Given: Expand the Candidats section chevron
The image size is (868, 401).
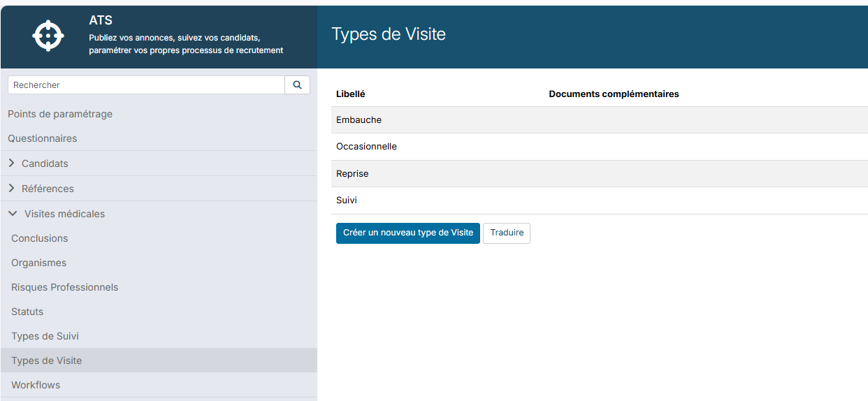Looking at the screenshot, I should (12, 163).
